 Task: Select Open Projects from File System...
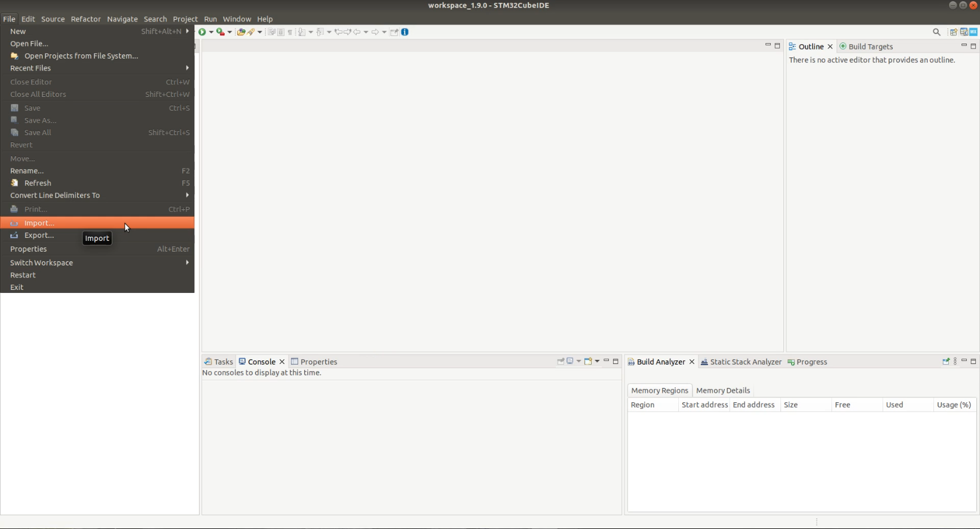point(97,56)
